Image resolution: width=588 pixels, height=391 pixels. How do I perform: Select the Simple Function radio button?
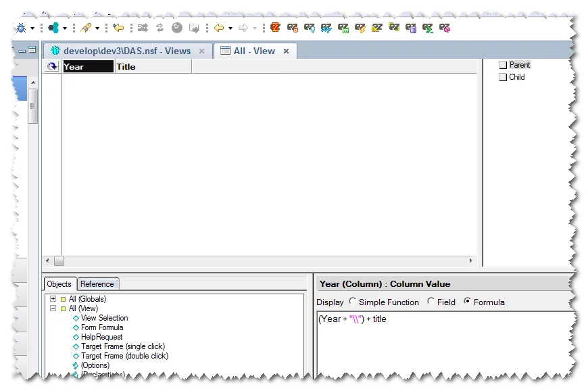[x=352, y=302]
